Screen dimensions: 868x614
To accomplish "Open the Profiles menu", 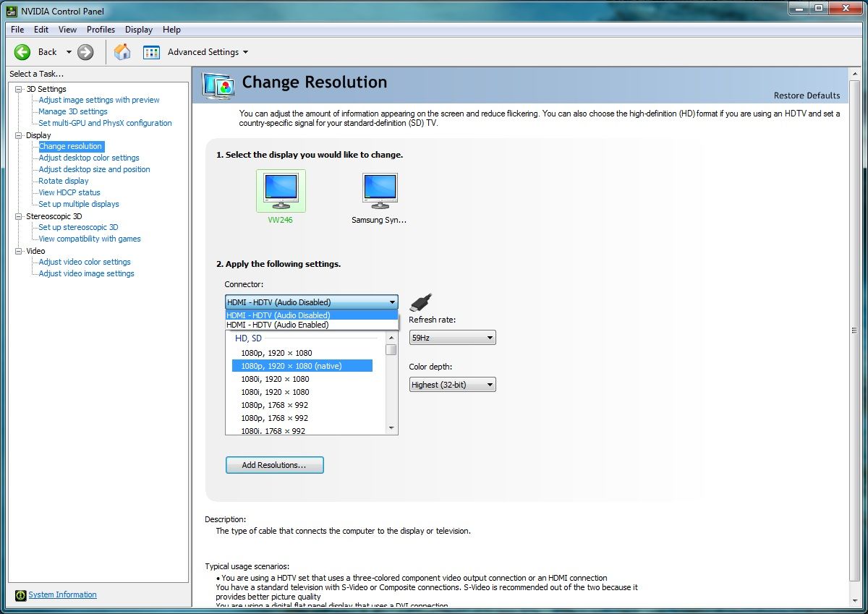I will (x=101, y=30).
